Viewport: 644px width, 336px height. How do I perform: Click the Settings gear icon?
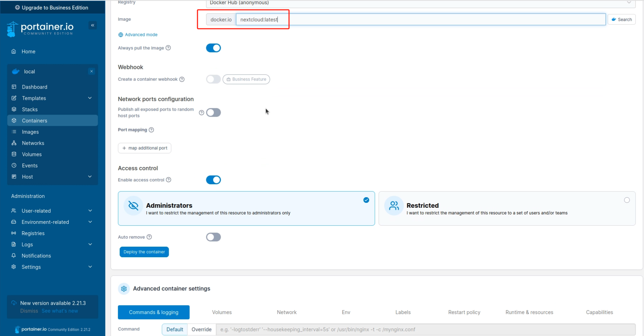click(x=14, y=267)
